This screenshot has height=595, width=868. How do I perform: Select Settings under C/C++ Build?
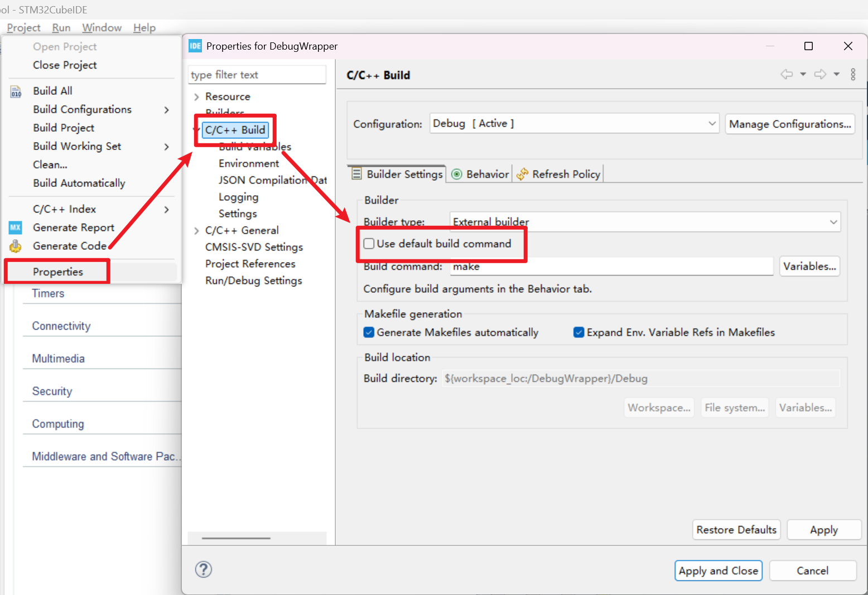(x=238, y=214)
